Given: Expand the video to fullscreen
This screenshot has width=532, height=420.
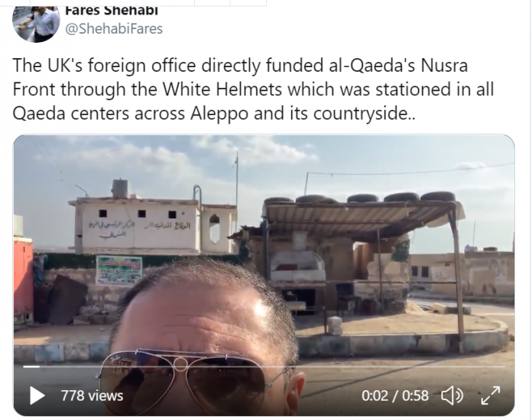Looking at the screenshot, I should [x=491, y=396].
